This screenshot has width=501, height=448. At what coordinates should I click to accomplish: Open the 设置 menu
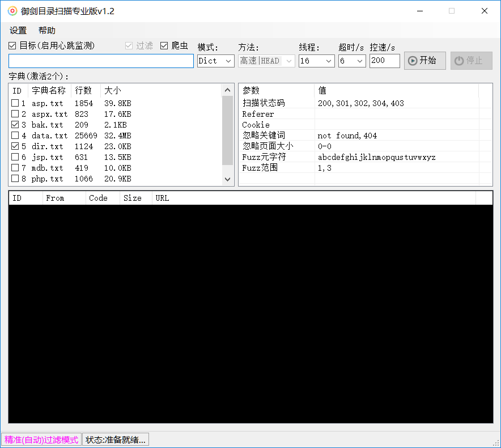[x=18, y=31]
